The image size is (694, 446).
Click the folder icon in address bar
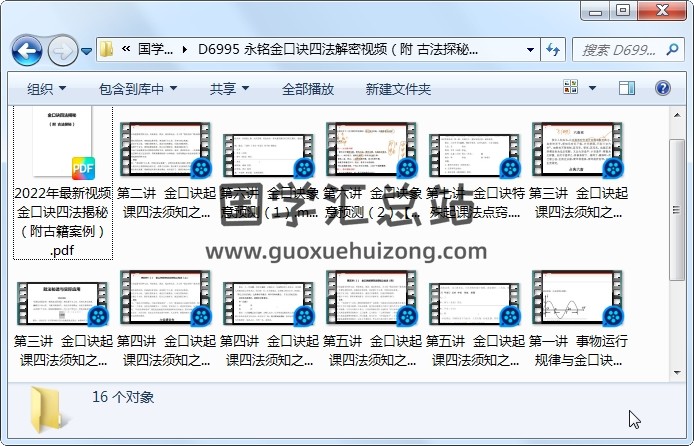107,49
